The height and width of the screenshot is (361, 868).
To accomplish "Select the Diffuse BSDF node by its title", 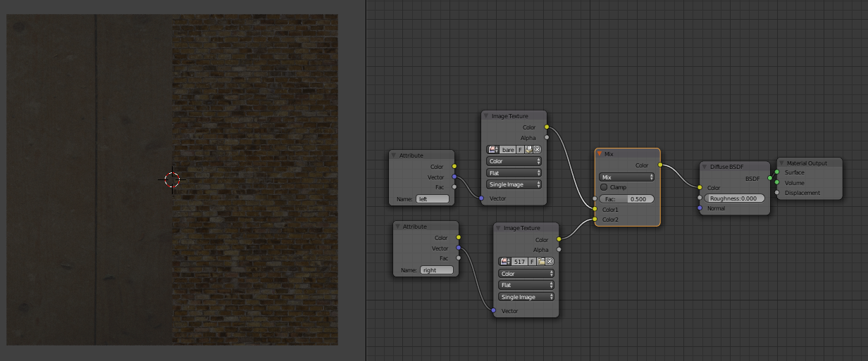I will pos(726,167).
